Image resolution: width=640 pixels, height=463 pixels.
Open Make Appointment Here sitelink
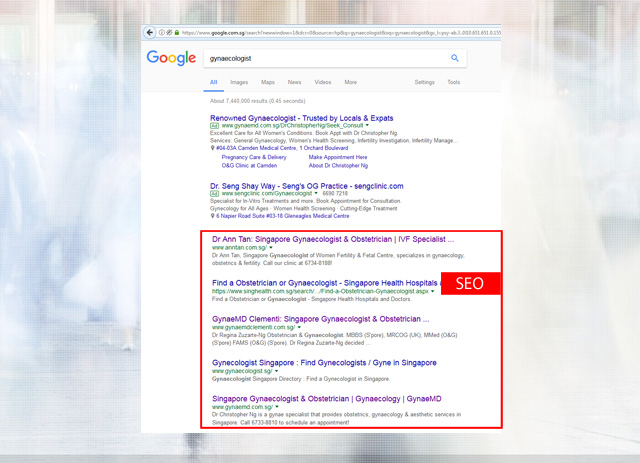pyautogui.click(x=338, y=157)
